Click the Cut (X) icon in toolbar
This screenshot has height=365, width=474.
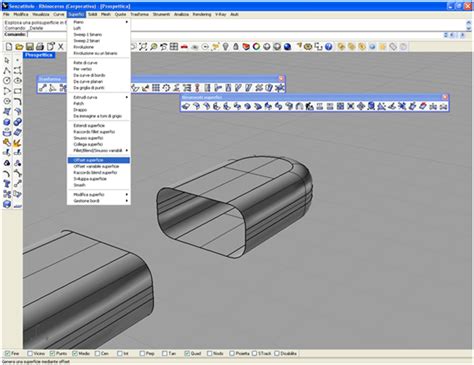61,47
